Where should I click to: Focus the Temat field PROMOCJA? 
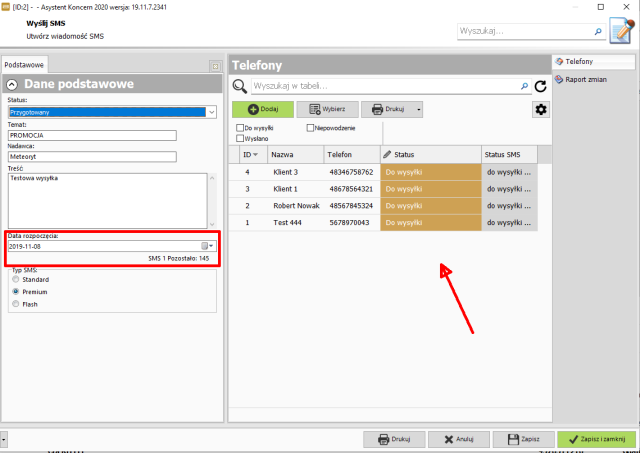click(x=92, y=135)
